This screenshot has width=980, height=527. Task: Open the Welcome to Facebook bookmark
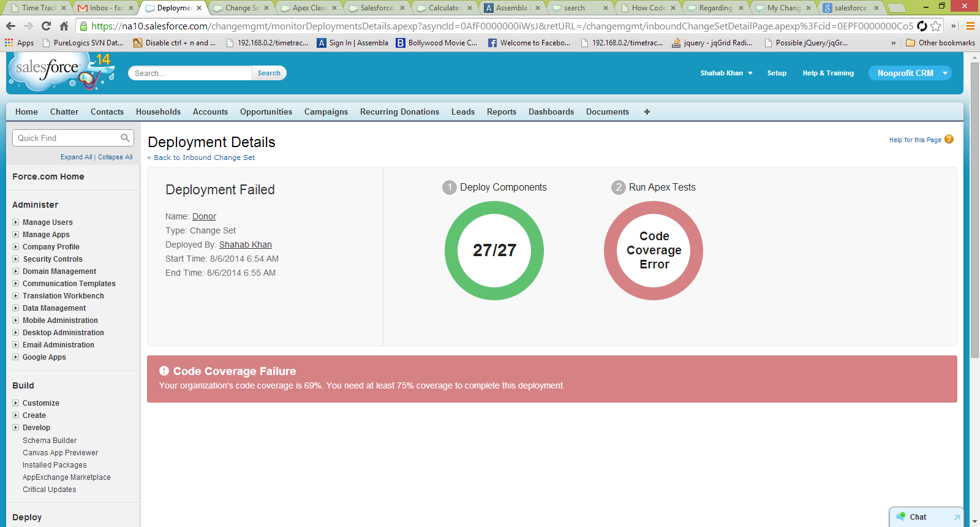[529, 43]
